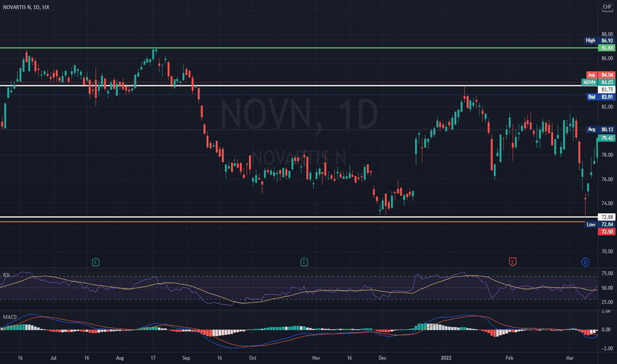Click the MACD 0.00 scale value
The image size is (617, 364).
click(x=606, y=330)
